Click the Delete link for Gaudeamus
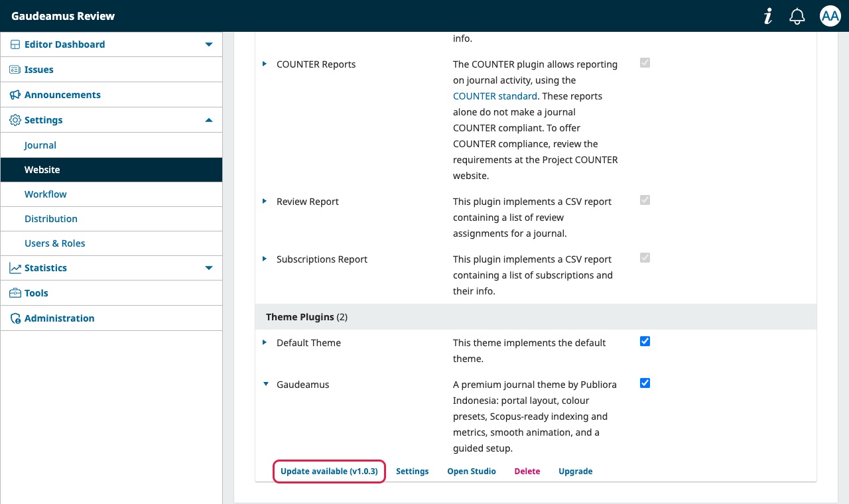 [527, 472]
